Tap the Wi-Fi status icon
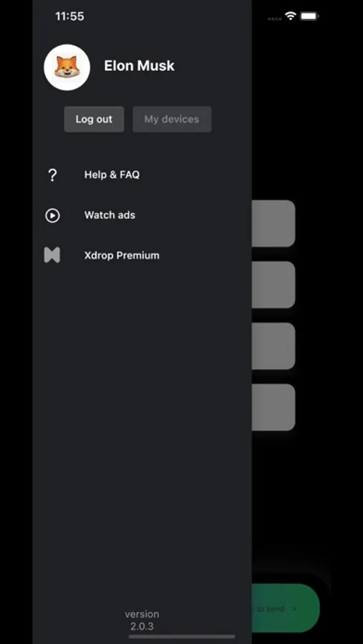Viewport: 363px width, 644px height. [291, 16]
